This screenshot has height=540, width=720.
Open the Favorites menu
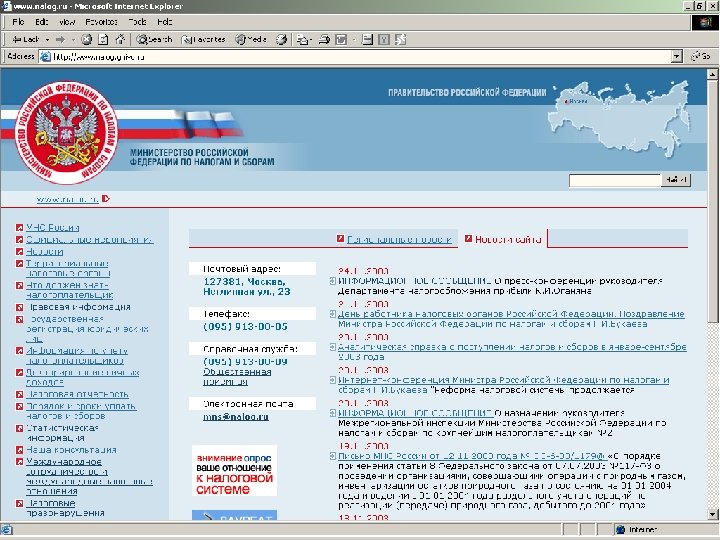click(101, 22)
